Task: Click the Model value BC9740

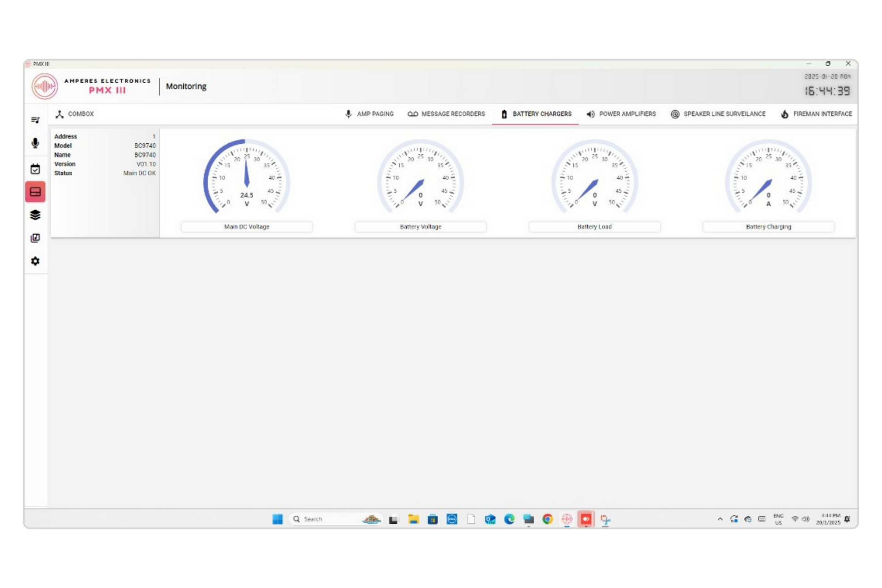Action: 145,146
